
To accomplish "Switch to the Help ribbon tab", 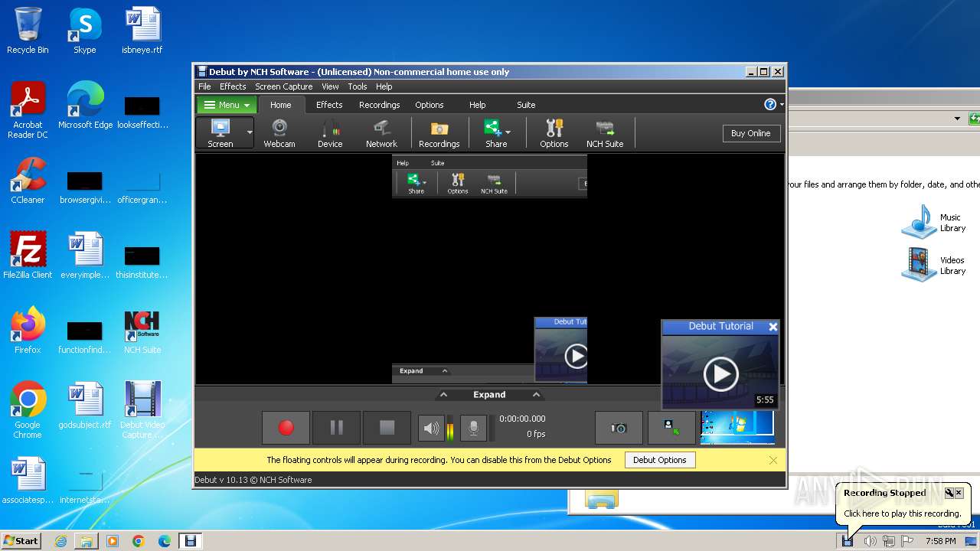I will pos(478,105).
